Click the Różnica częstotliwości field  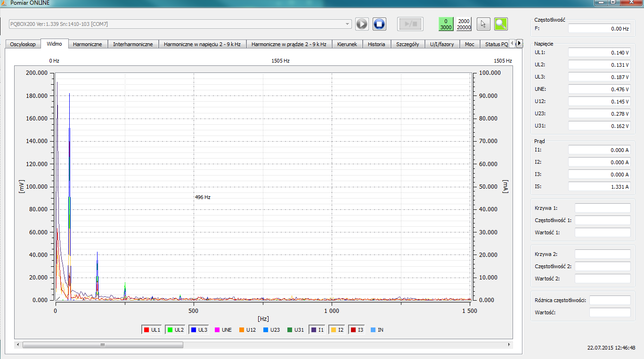[x=610, y=300]
